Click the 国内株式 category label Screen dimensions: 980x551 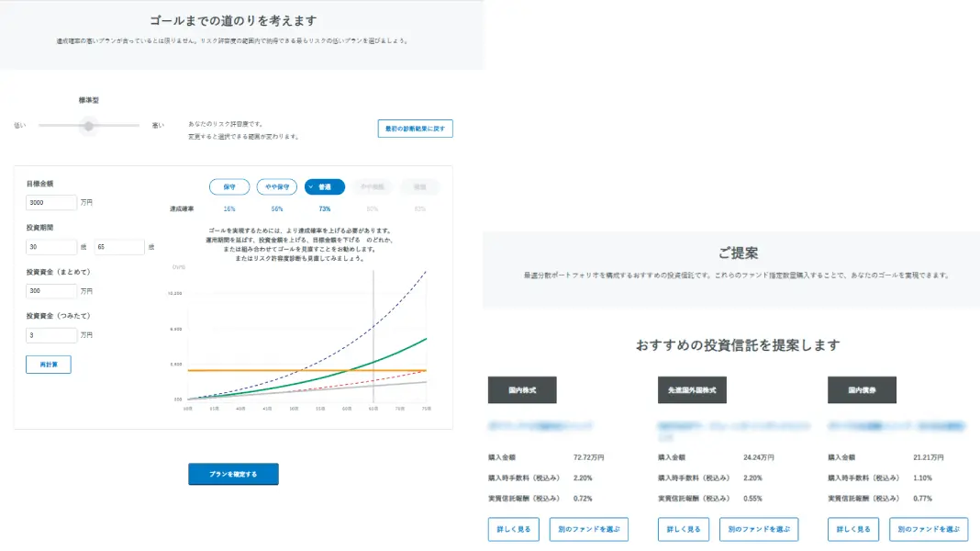tap(522, 390)
